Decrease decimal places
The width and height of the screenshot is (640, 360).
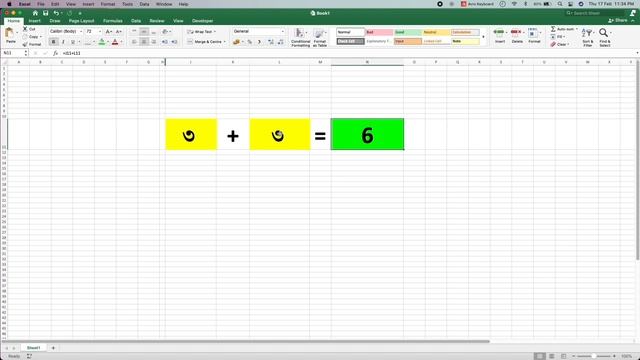[280, 42]
